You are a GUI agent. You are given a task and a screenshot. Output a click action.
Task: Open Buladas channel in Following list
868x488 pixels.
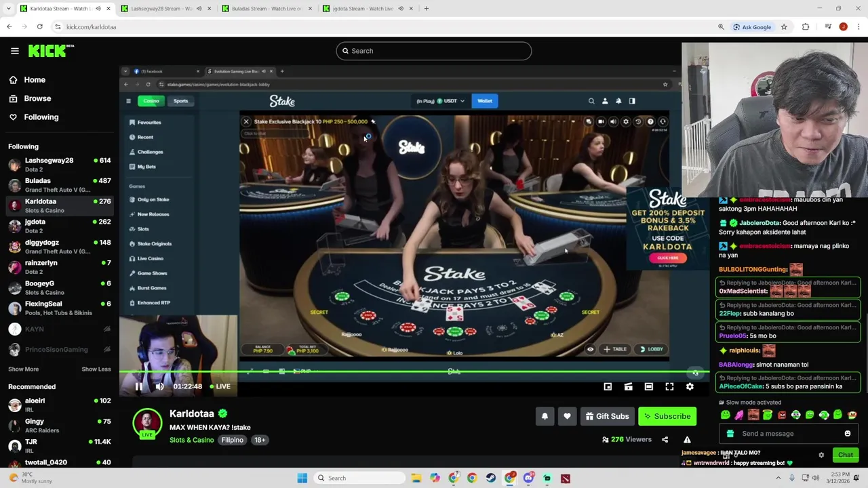click(x=60, y=185)
